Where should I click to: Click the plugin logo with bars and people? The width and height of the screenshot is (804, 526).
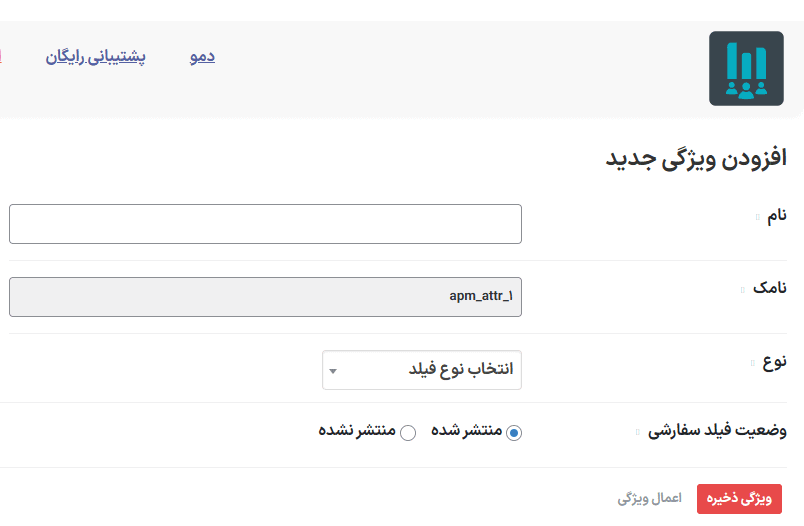(x=746, y=68)
